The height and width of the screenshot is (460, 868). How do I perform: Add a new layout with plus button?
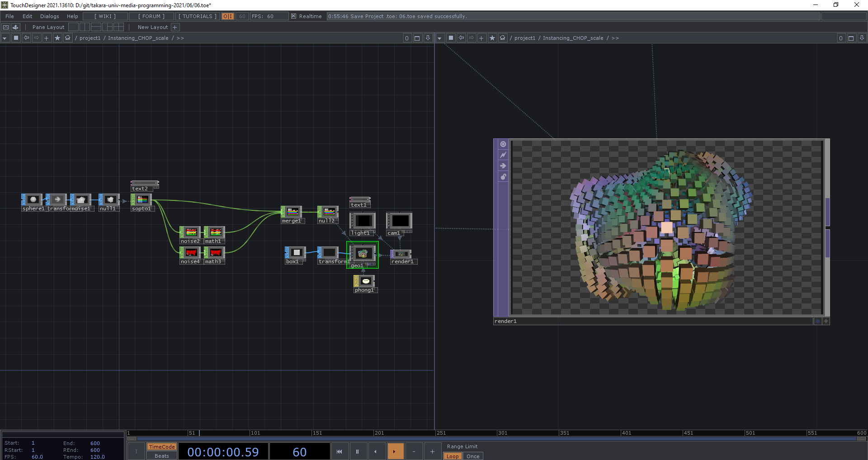(175, 27)
